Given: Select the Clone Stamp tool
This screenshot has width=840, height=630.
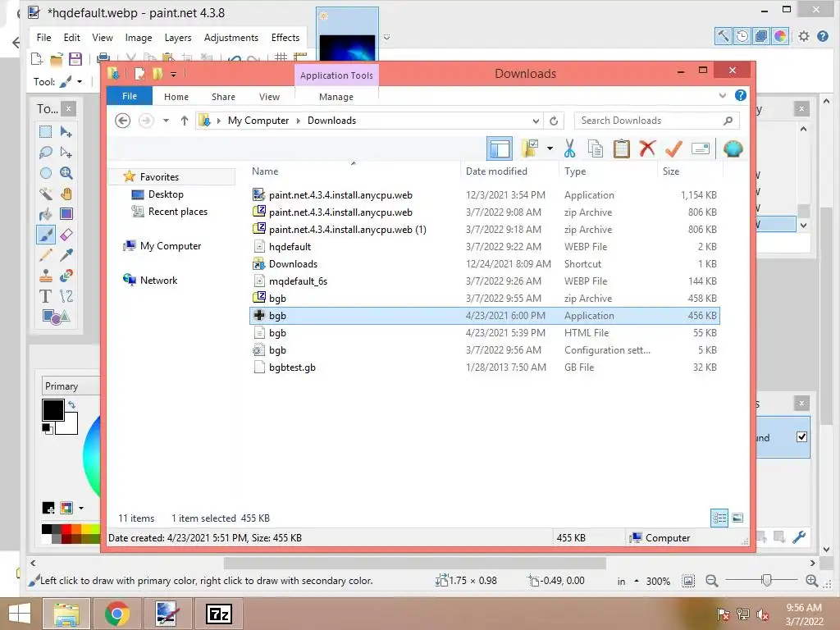Looking at the screenshot, I should [x=46, y=276].
